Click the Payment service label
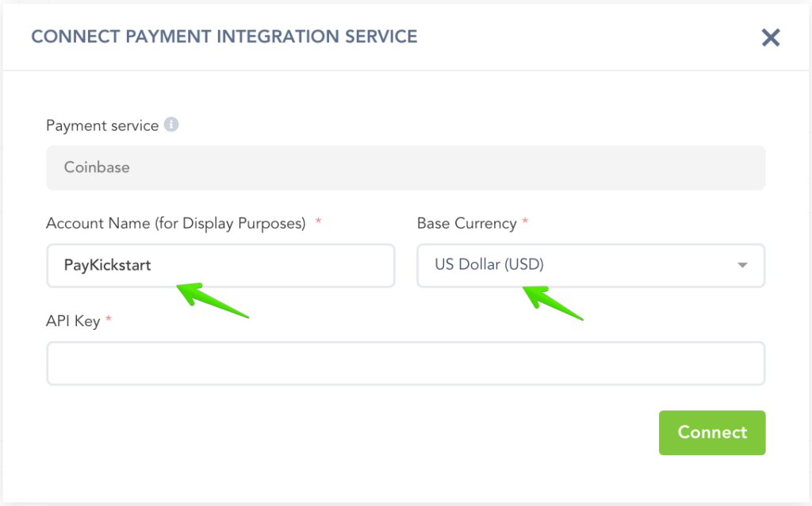The height and width of the screenshot is (506, 812). 102,126
